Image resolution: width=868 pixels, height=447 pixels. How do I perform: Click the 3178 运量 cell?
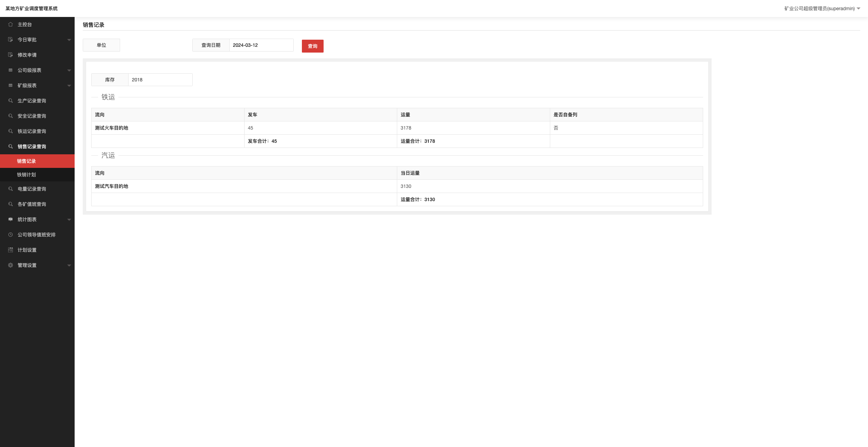pos(473,128)
